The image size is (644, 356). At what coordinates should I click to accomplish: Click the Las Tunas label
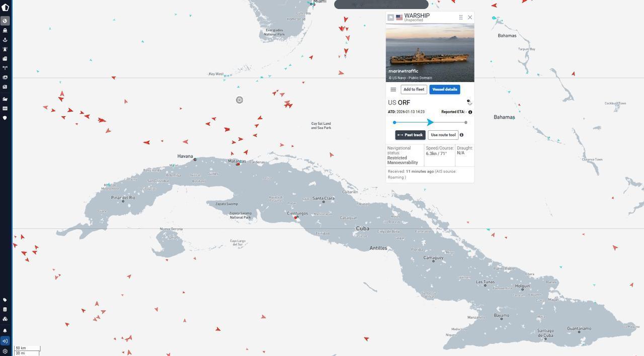pos(486,282)
